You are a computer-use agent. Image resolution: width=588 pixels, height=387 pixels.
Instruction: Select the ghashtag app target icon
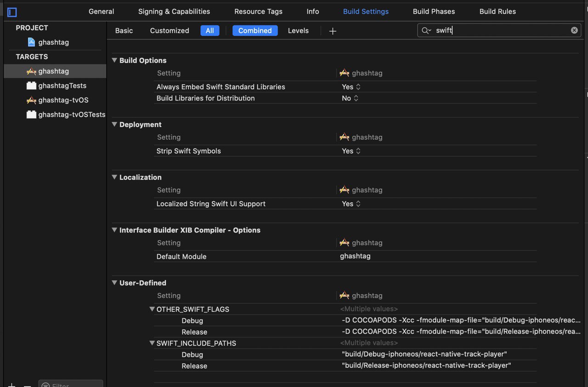click(31, 71)
